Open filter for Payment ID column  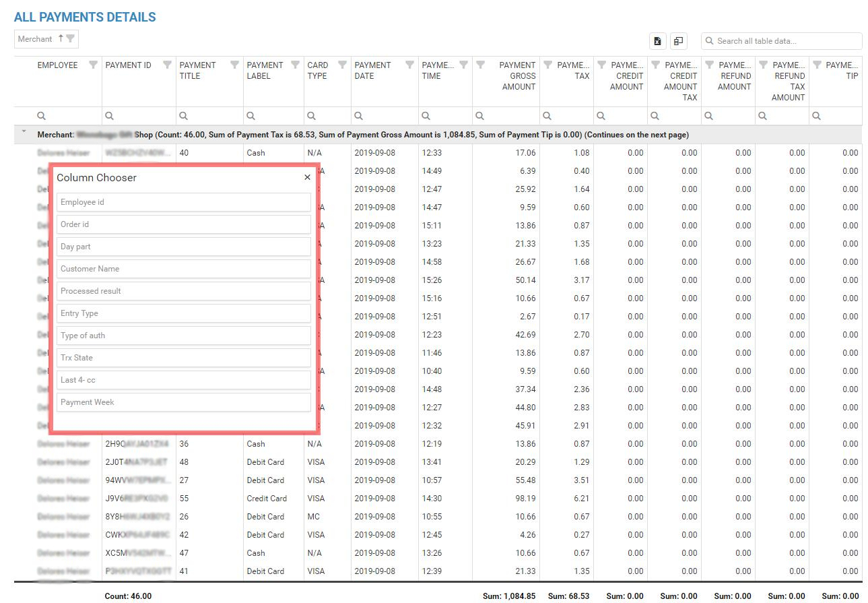point(168,65)
